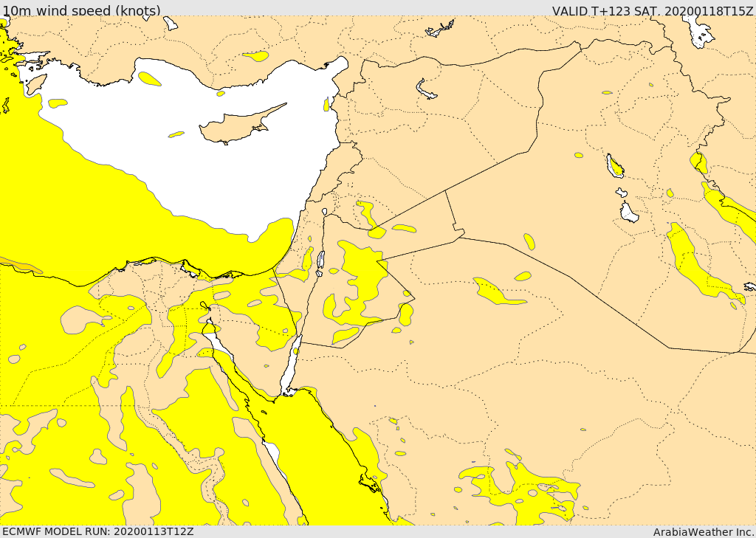The image size is (756, 538).
Task: Click the island of Cyprus on map
Action: click(x=236, y=126)
